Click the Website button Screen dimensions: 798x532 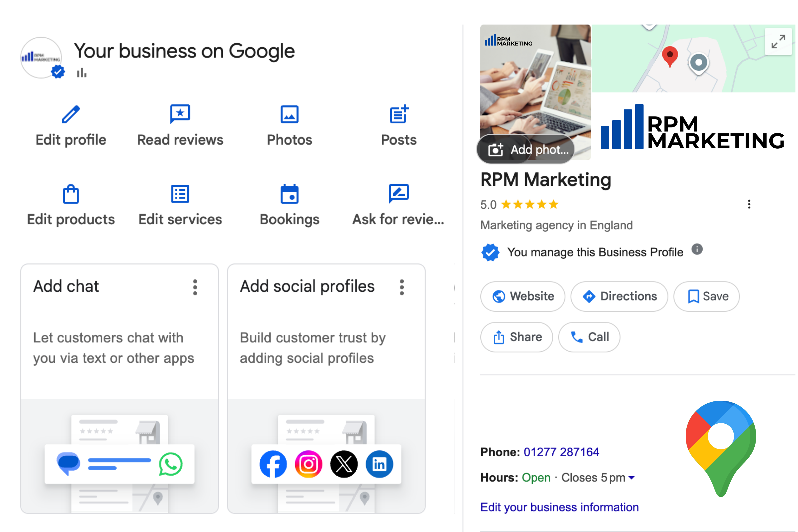point(523,296)
